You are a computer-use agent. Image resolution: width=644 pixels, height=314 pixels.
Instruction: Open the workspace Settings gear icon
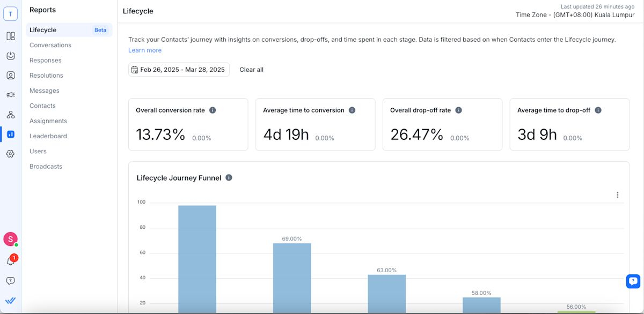tap(11, 154)
